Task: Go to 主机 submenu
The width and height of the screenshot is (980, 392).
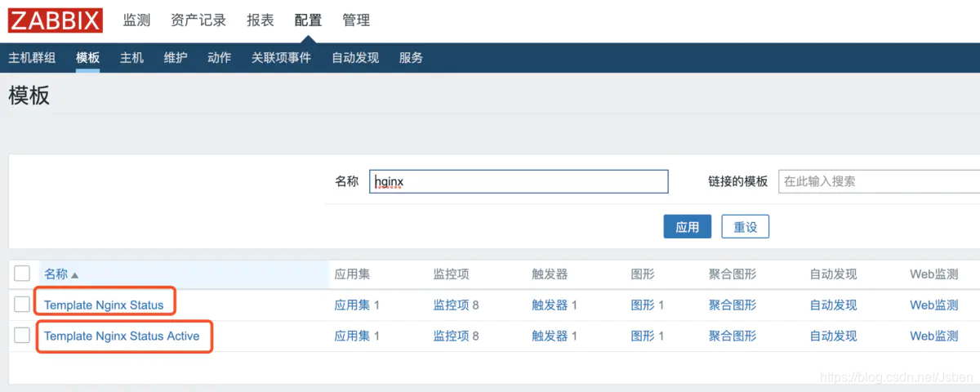Action: click(131, 58)
